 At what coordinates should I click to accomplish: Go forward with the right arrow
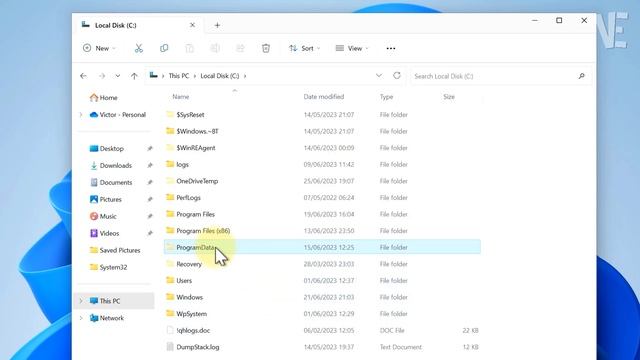point(102,76)
